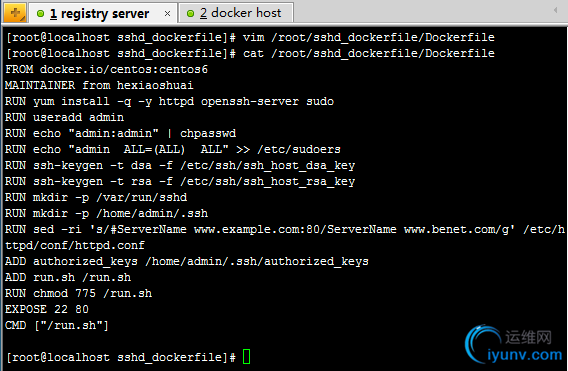568x371 pixels.
Task: Click the green terminal cursor at the prompt
Action: 246,357
